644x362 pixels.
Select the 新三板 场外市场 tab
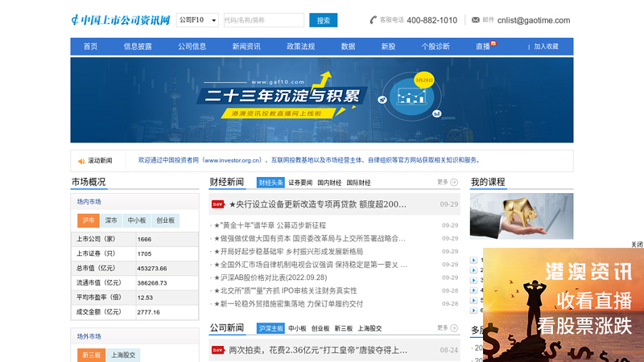pos(91,355)
